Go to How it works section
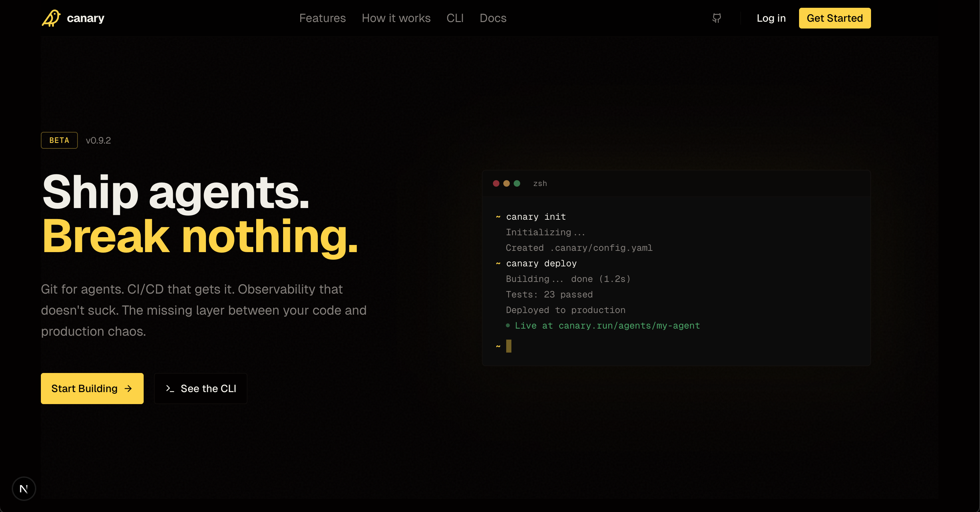 [396, 18]
